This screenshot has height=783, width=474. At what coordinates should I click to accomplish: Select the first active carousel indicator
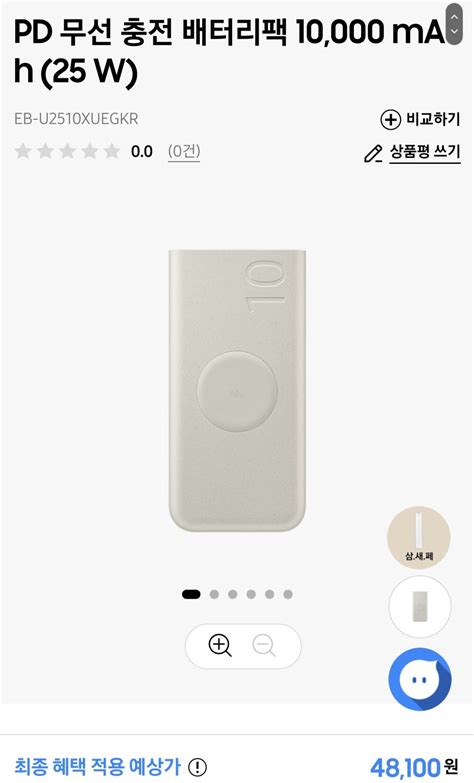(x=191, y=594)
